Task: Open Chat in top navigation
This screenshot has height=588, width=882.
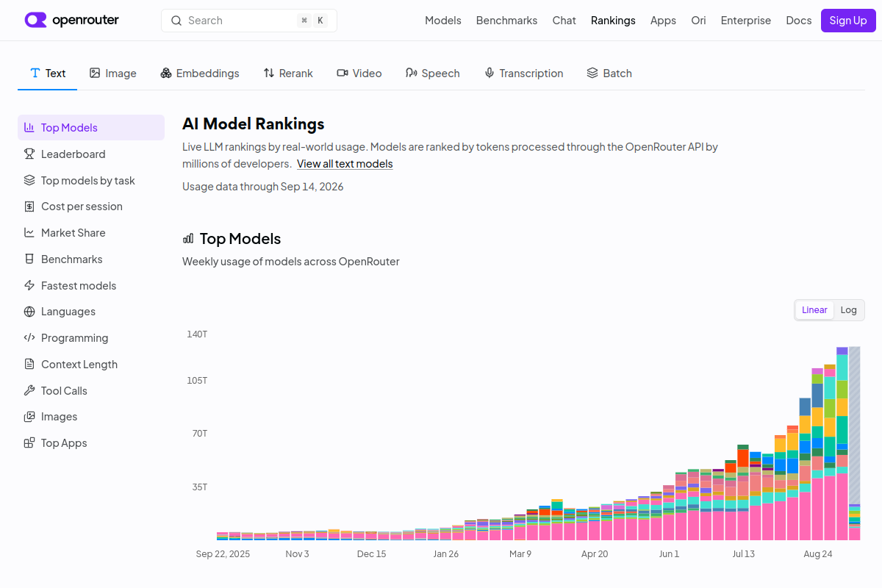Action: point(564,21)
